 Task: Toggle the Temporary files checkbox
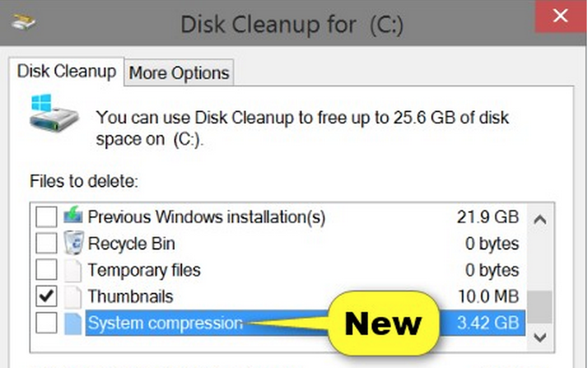46,269
